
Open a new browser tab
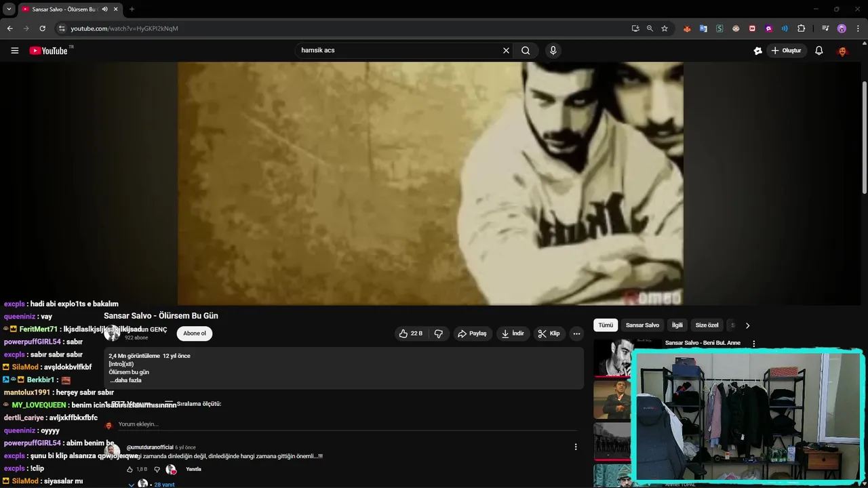click(132, 9)
